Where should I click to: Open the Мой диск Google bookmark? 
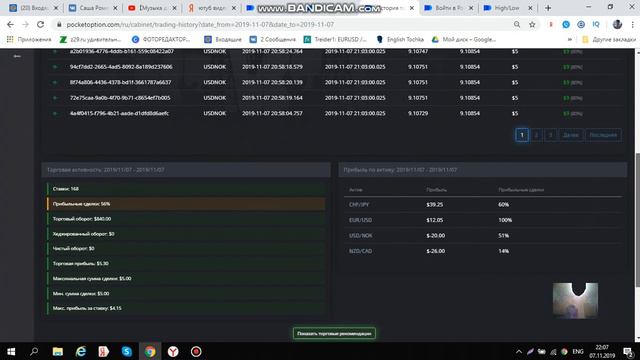[x=464, y=39]
